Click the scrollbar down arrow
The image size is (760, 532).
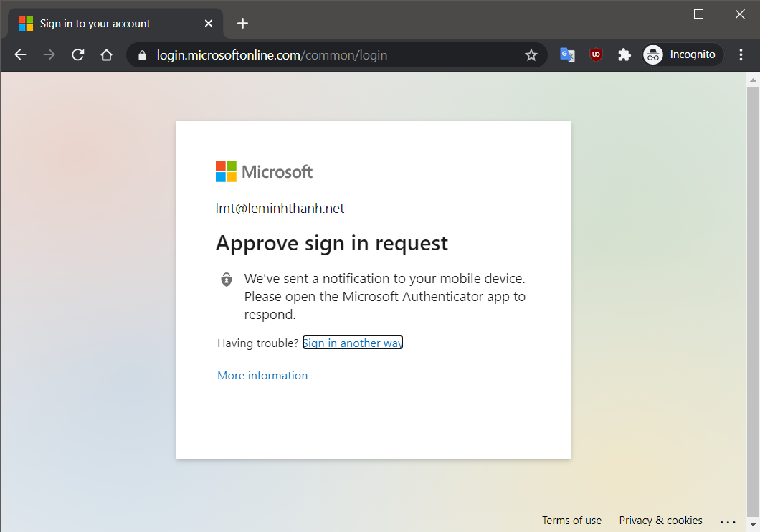(753, 525)
